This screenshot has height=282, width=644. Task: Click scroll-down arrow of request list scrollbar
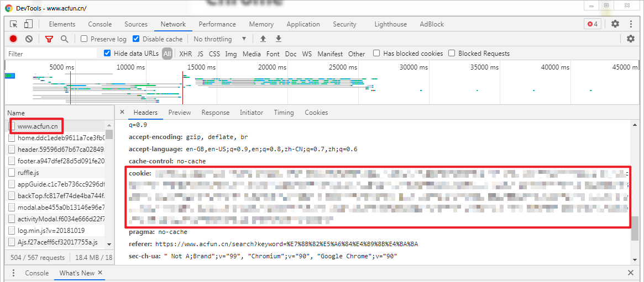point(109,244)
